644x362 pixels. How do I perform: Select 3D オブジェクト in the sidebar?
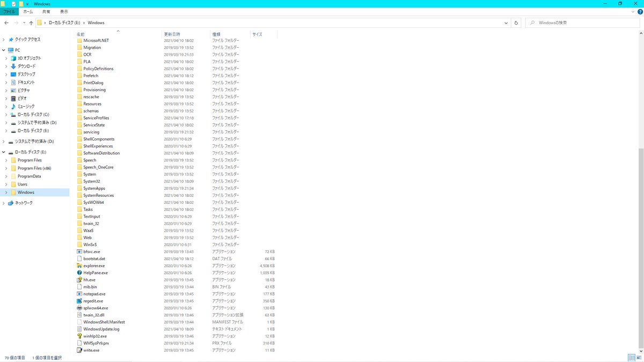(29, 58)
